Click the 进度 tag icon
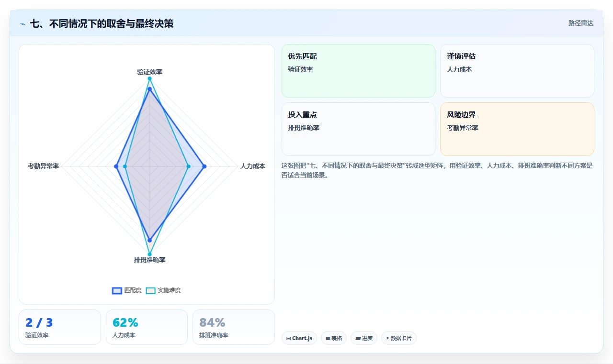This screenshot has width=613, height=364. (x=358, y=338)
